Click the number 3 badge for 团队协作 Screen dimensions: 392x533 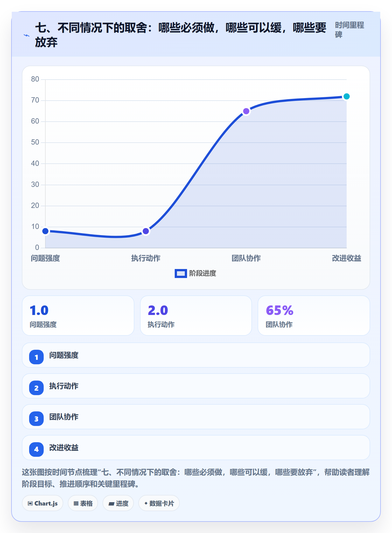[36, 419]
